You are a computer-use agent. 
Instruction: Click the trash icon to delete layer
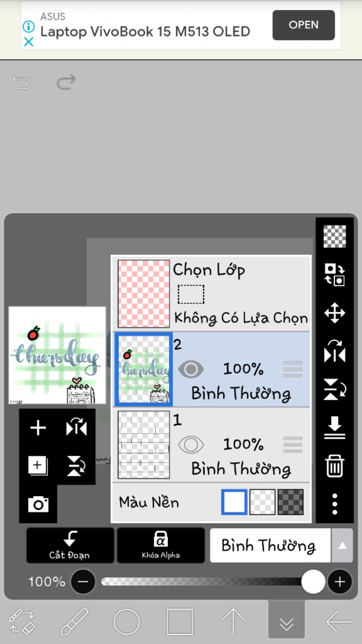(x=334, y=466)
